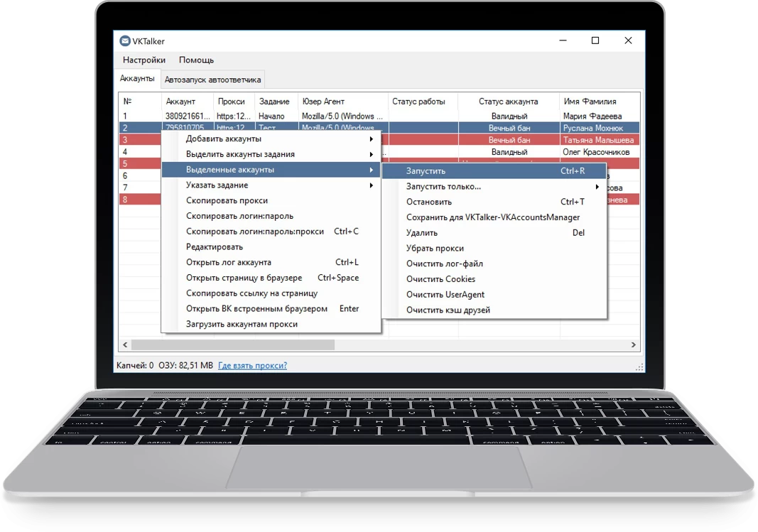Click the horizontal scrollbar thumb
The width and height of the screenshot is (758, 532).
point(233,345)
